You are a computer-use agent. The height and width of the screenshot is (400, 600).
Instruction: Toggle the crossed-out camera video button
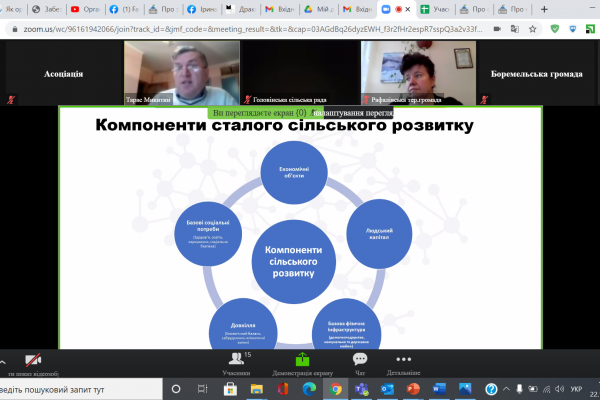(33, 362)
